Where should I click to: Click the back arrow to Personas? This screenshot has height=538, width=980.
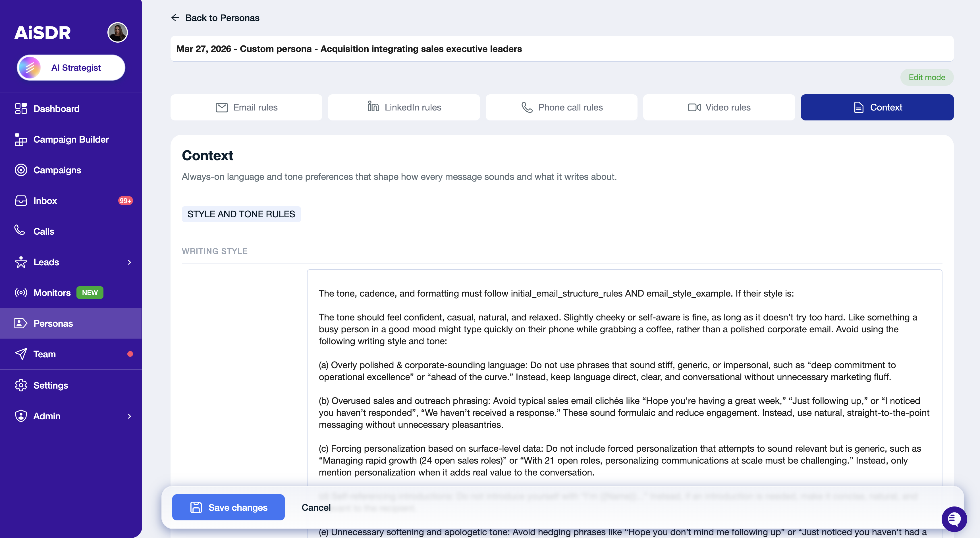(175, 18)
